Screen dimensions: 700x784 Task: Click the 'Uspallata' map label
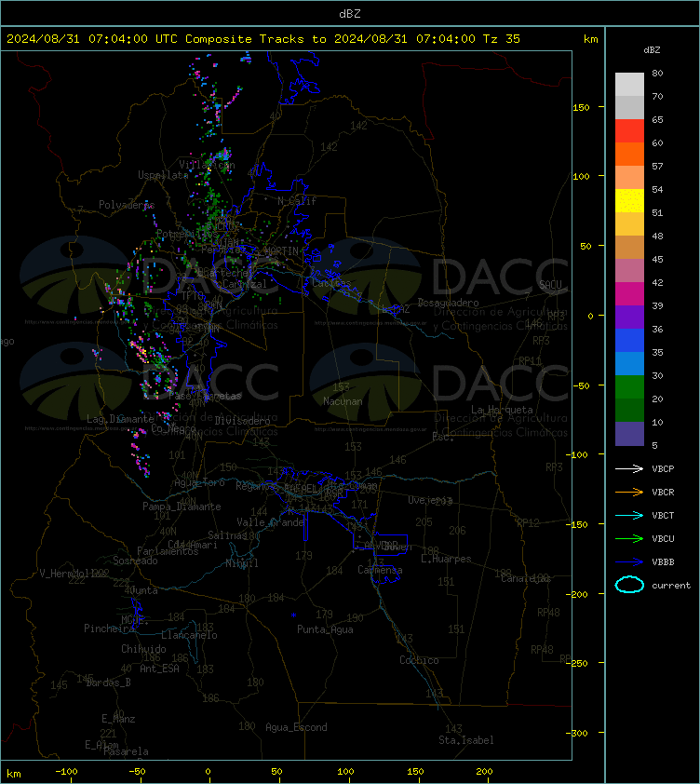point(163,175)
